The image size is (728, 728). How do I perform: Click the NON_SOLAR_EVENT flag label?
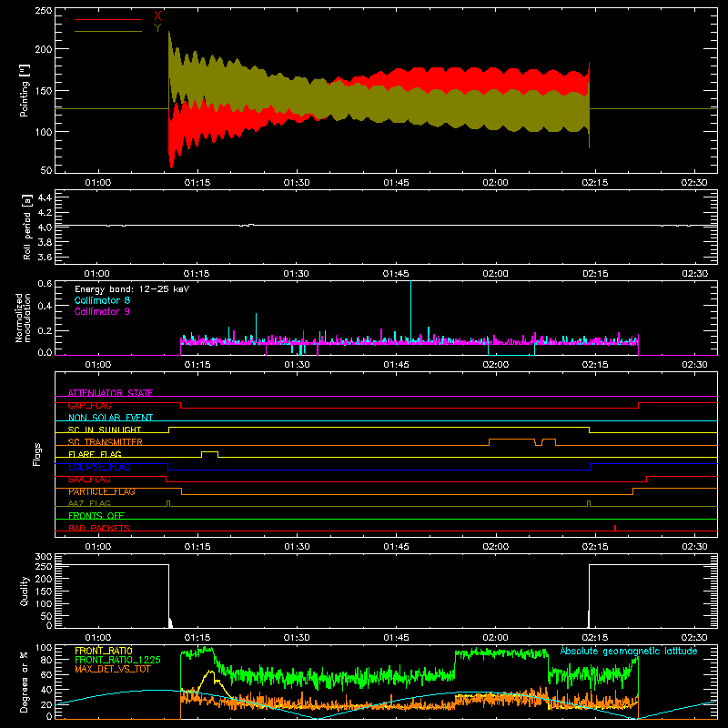[x=110, y=418]
